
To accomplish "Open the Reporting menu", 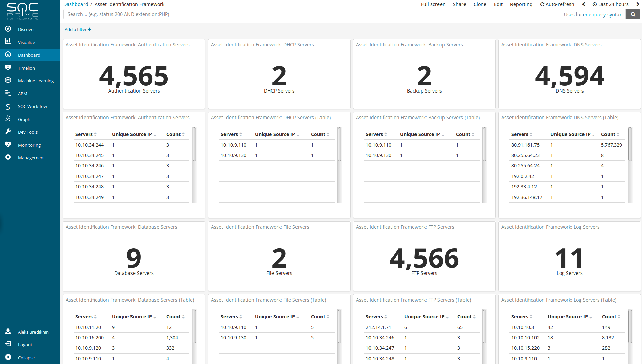I will 521,4.
